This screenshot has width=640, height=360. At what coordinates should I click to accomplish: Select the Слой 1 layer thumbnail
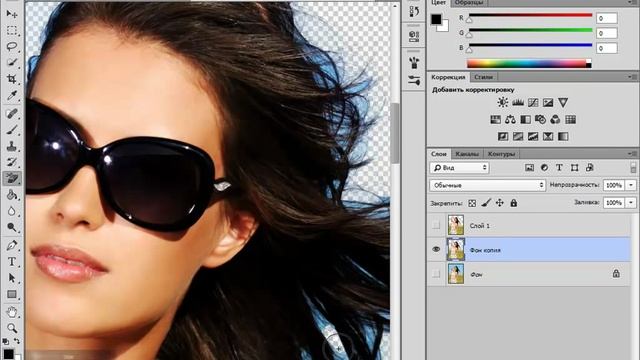click(456, 225)
